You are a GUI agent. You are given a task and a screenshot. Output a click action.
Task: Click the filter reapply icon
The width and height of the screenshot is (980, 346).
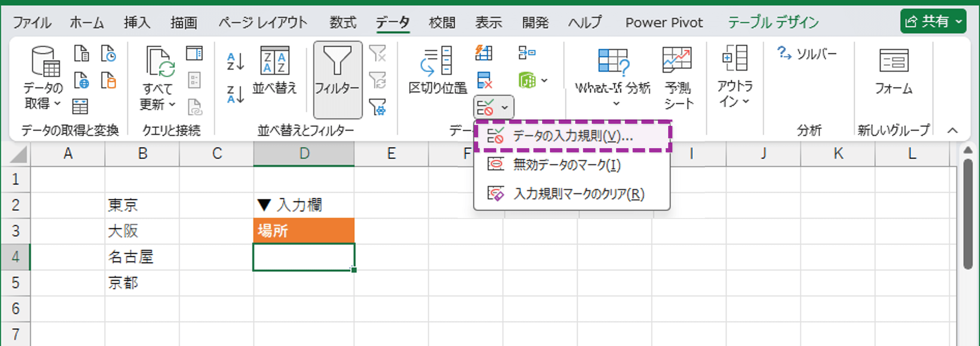tap(378, 80)
